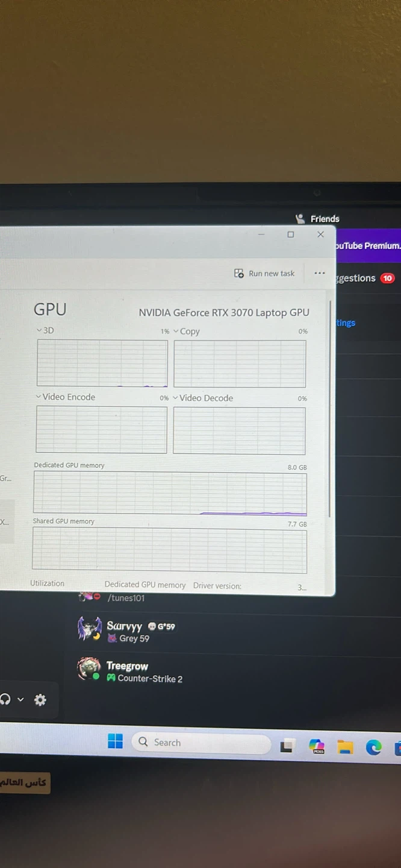Expand the arrow beside the headphones icon
Viewport: 401px width, 868px height.
click(x=20, y=700)
